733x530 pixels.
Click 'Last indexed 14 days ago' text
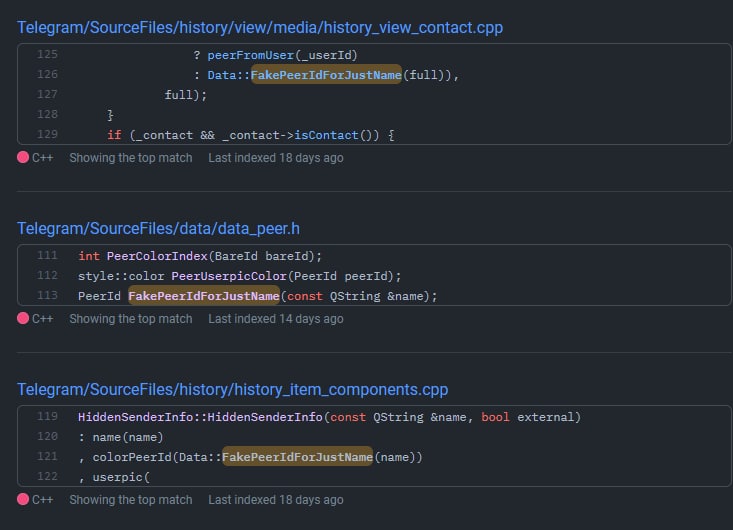point(276,319)
